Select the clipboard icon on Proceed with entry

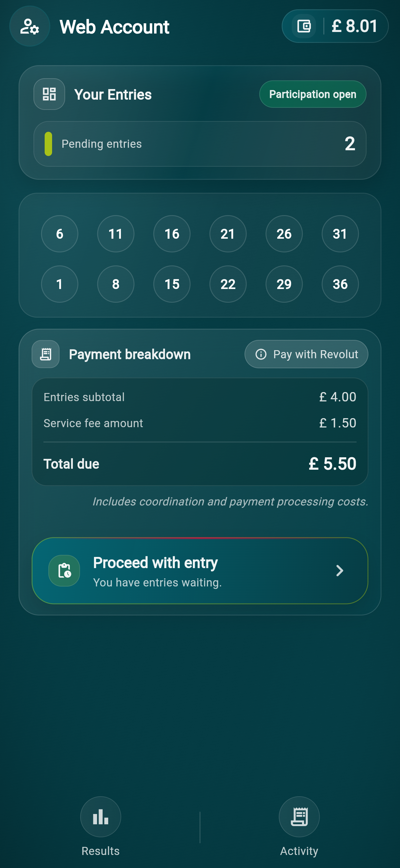pyautogui.click(x=64, y=571)
